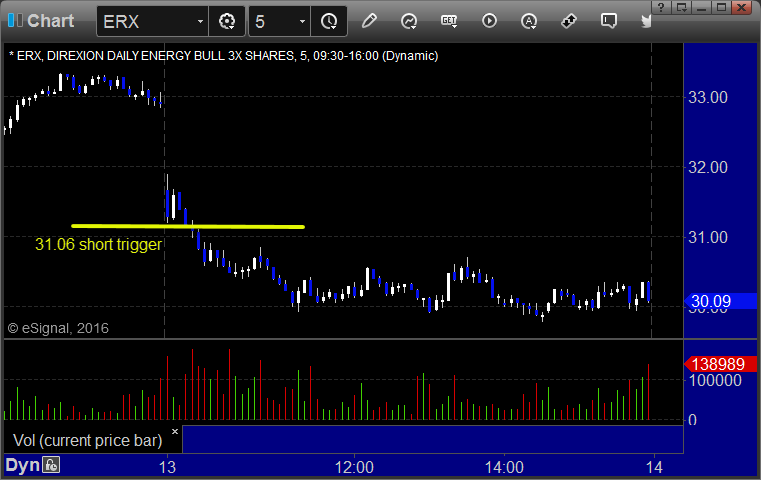
Task: Click the red 138989 volume tag
Action: 720,364
